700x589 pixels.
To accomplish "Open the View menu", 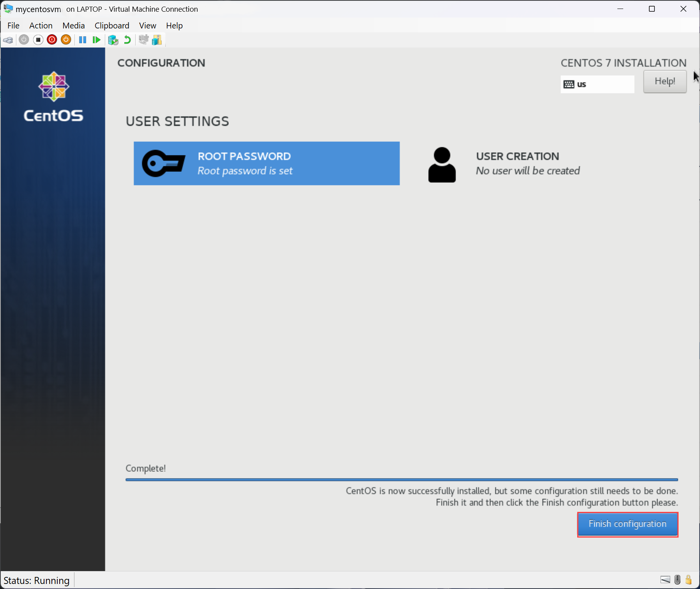I will (x=147, y=25).
